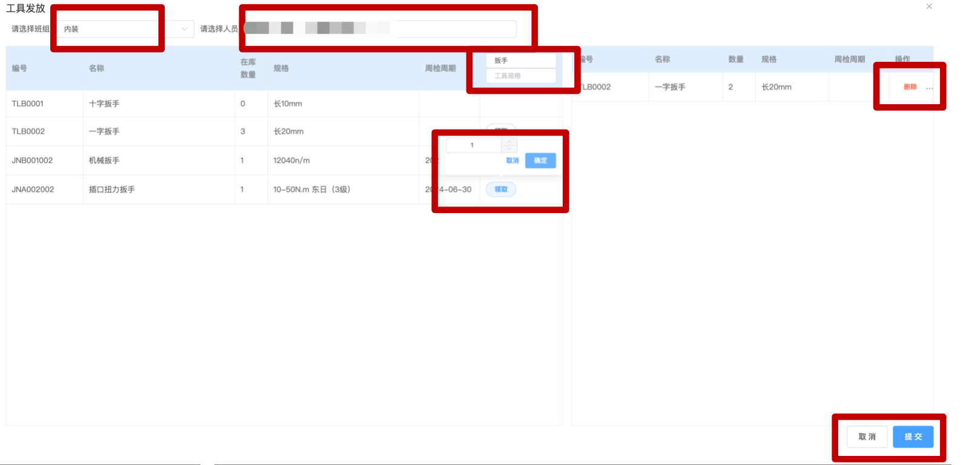Viewport: 980px width, 465px height.
Task: Select the TLB0001 cell
Action: [44, 104]
